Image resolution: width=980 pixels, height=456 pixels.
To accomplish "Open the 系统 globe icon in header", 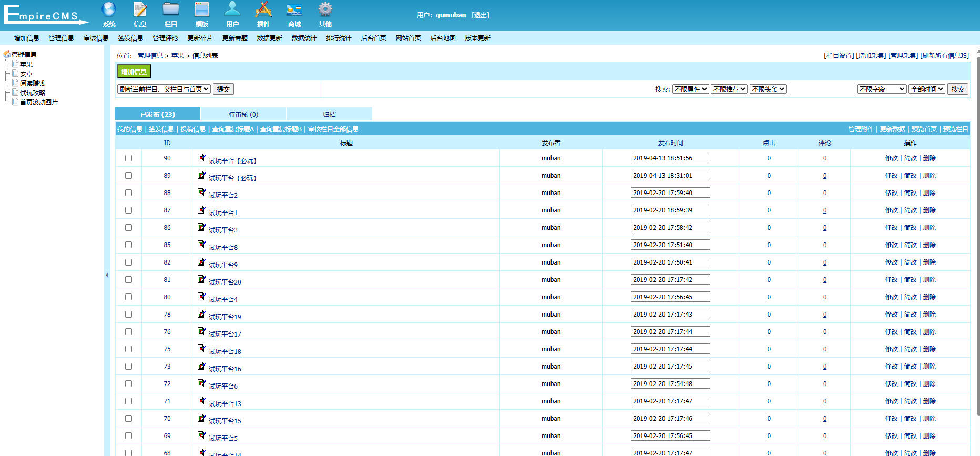I will 109,9.
